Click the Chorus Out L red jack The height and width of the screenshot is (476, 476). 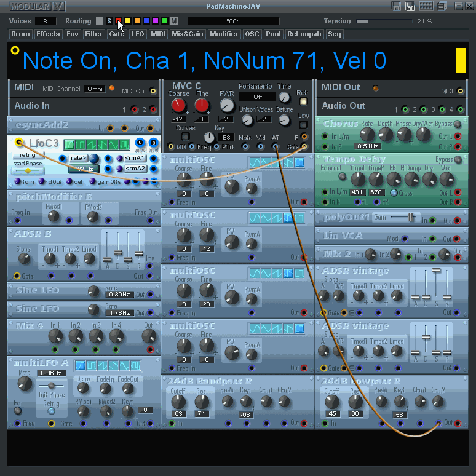[x=458, y=137]
